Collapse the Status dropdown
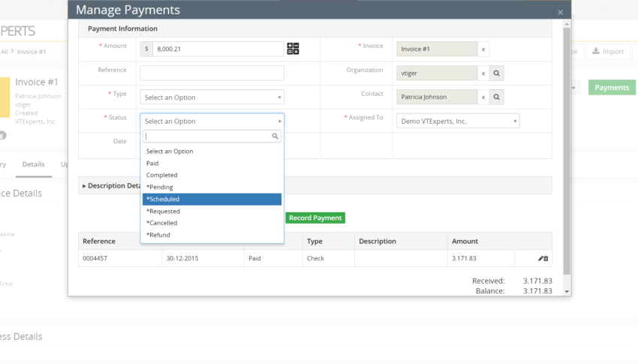The image size is (638, 364). (x=212, y=121)
